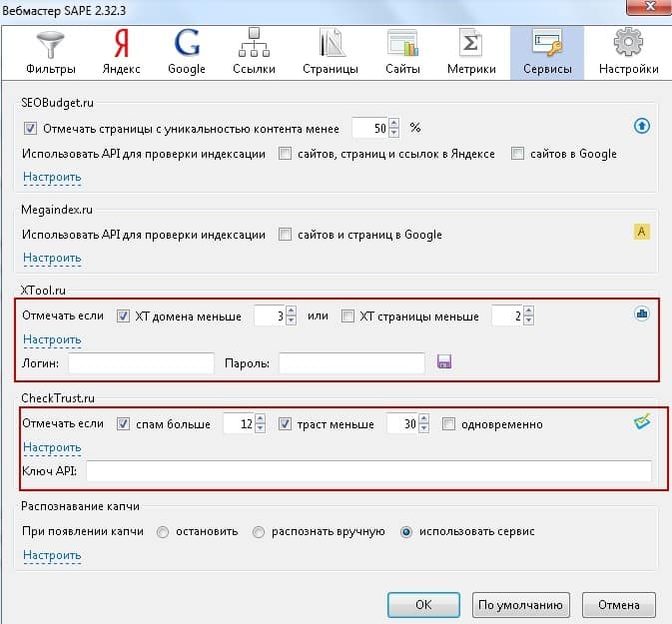Increase траст меньше value
Image resolution: width=672 pixels, height=624 pixels.
pos(423,418)
